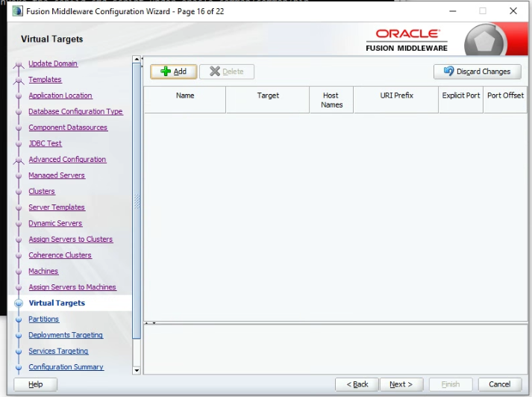Click the green plus Add icon
Viewport: 532px width, 397px height.
(166, 71)
